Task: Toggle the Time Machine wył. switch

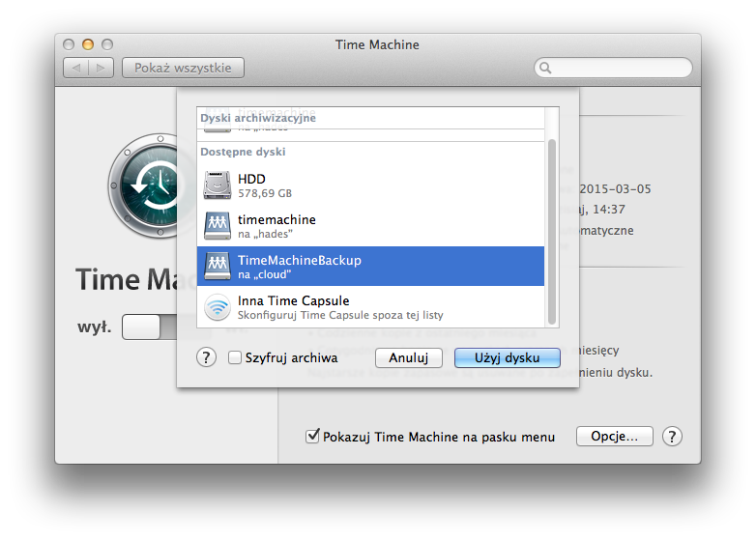Action: coord(150,327)
